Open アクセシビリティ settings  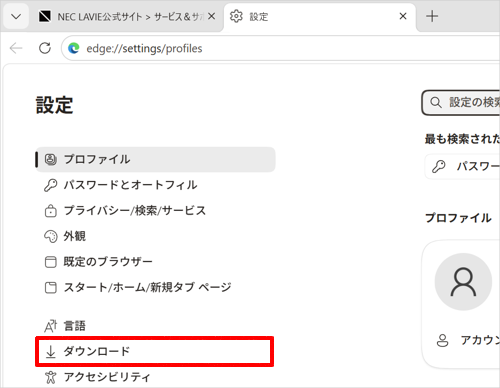click(155, 377)
